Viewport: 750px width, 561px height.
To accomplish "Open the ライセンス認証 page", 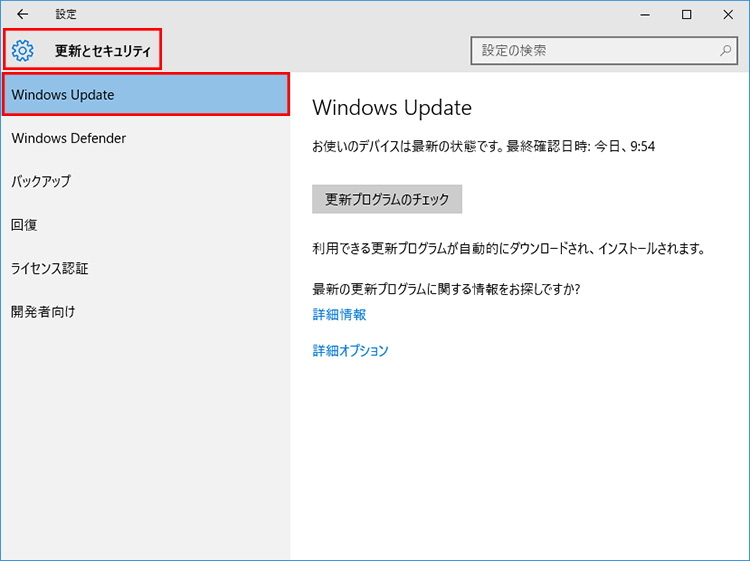I will coord(50,268).
